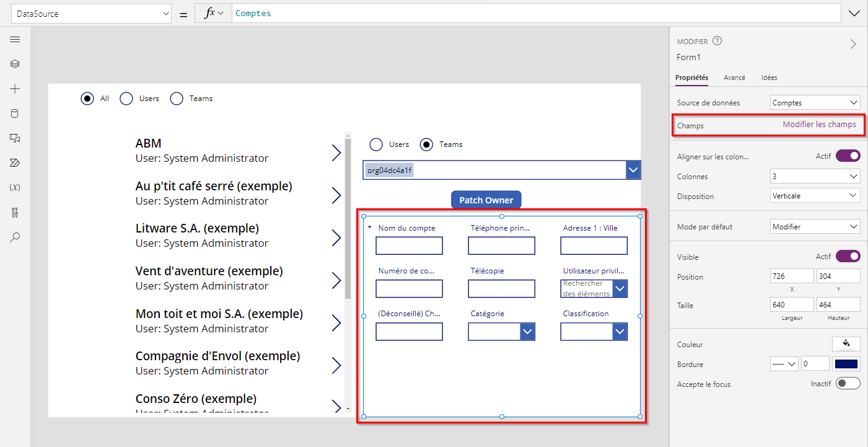Open the dark blue border color swatch
This screenshot has width=868, height=447.
pos(846,364)
